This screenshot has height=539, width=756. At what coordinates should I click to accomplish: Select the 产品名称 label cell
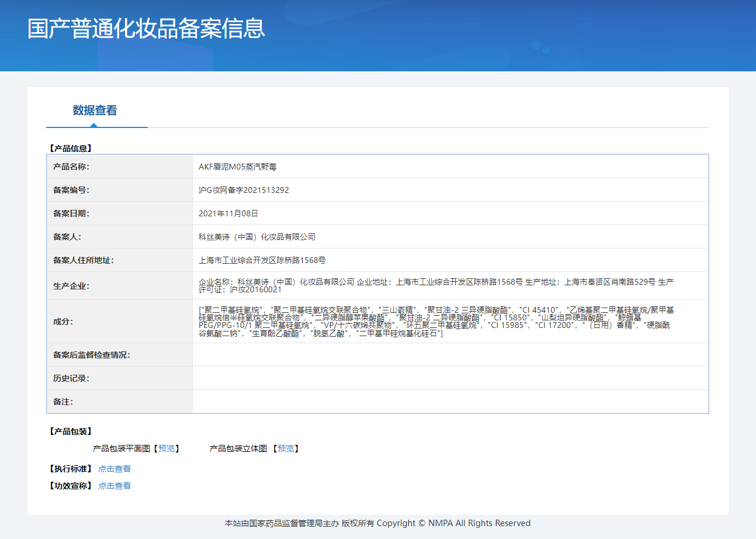click(120, 167)
